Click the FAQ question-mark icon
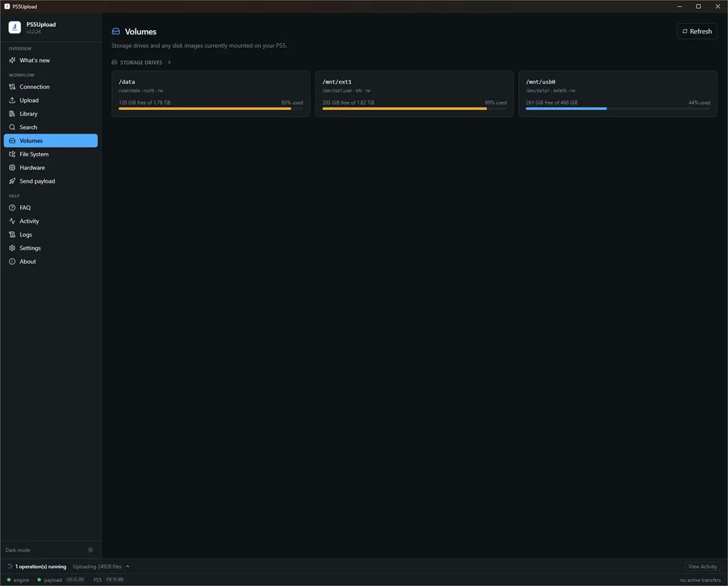The width and height of the screenshot is (728, 586). point(12,208)
